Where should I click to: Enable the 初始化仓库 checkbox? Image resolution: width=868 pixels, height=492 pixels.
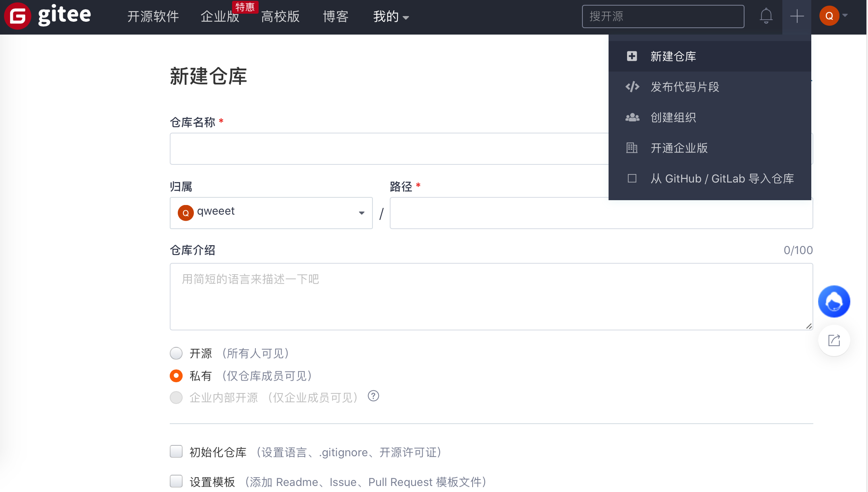(x=176, y=451)
